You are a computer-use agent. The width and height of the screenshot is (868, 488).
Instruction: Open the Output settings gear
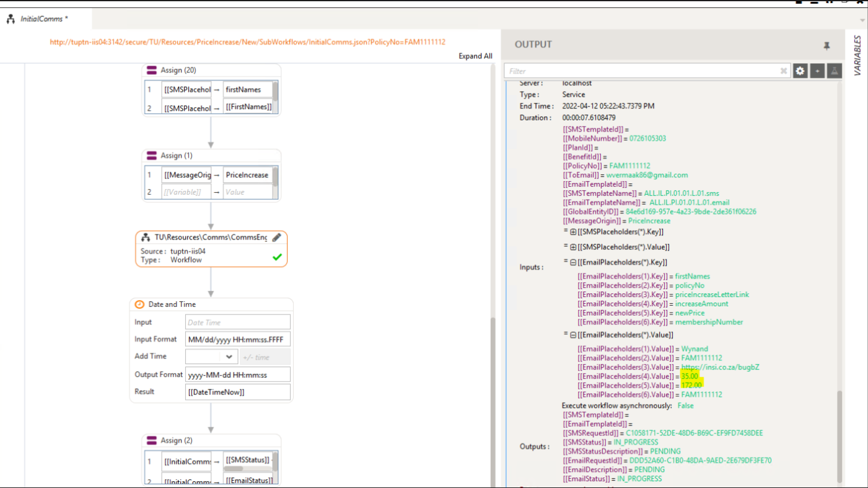(x=800, y=71)
